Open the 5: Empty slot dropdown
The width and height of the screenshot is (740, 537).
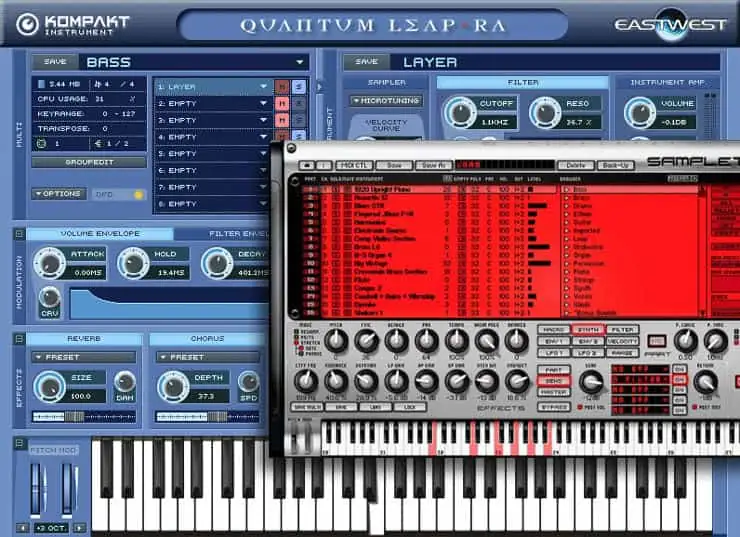click(263, 154)
